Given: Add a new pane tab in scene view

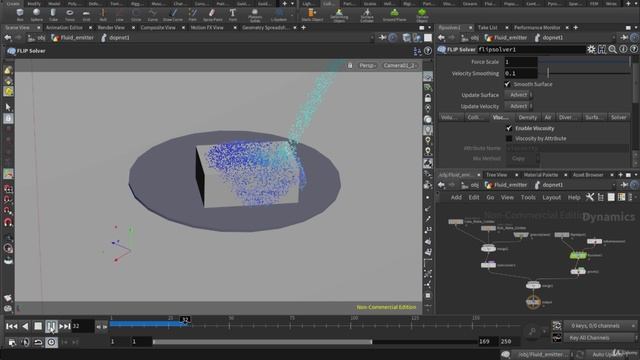Looking at the screenshot, I should pyautogui.click(x=303, y=28).
